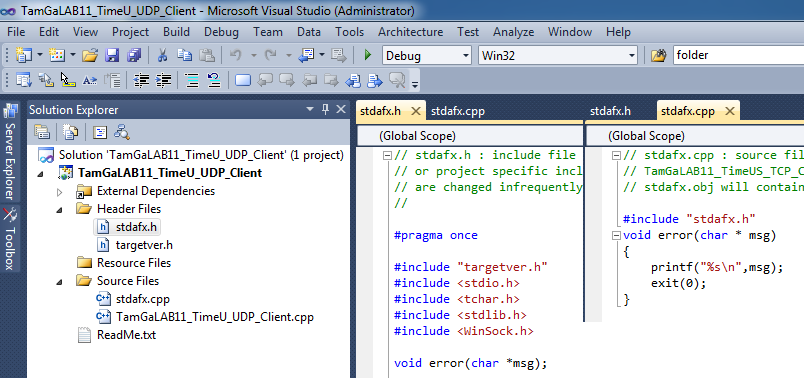
Task: Click the New Project toolbar icon
Action: pyautogui.click(x=24, y=55)
